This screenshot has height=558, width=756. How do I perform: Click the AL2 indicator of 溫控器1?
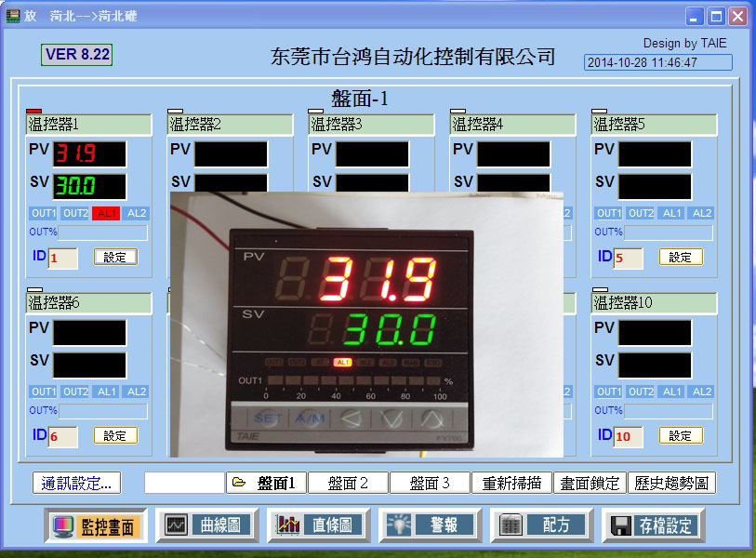click(136, 213)
